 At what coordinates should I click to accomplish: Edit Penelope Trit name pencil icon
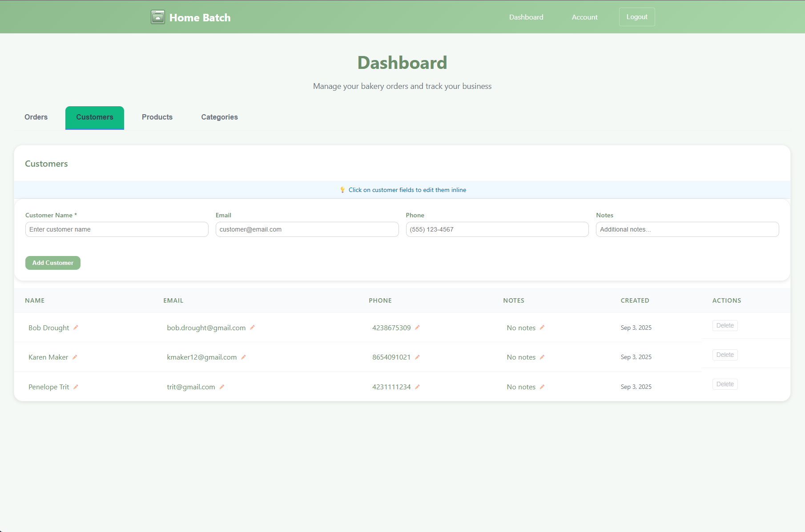coord(76,387)
